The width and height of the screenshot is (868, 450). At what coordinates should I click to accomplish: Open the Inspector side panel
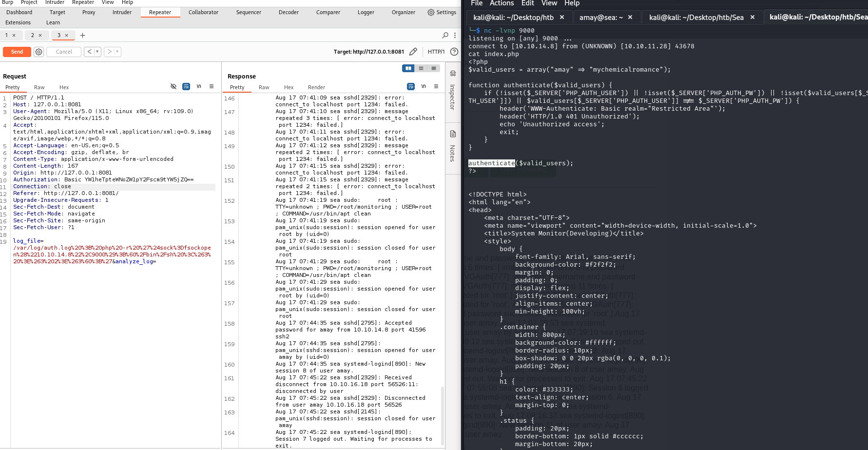[453, 91]
